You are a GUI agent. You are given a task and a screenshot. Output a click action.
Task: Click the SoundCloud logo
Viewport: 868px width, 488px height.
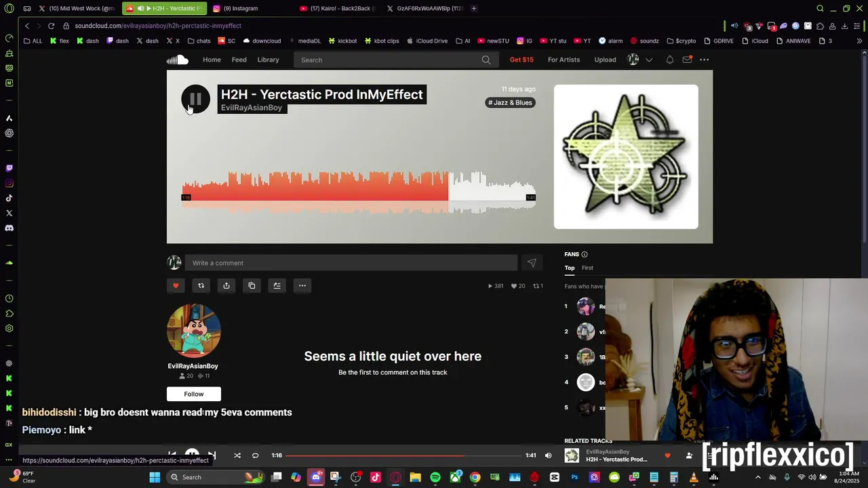[178, 60]
